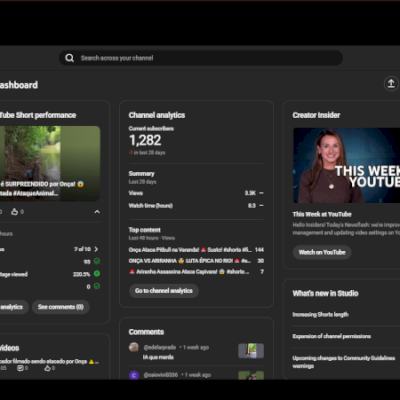Click the @edelarprado commenter avatar
This screenshot has width=400, height=400.
click(134, 347)
